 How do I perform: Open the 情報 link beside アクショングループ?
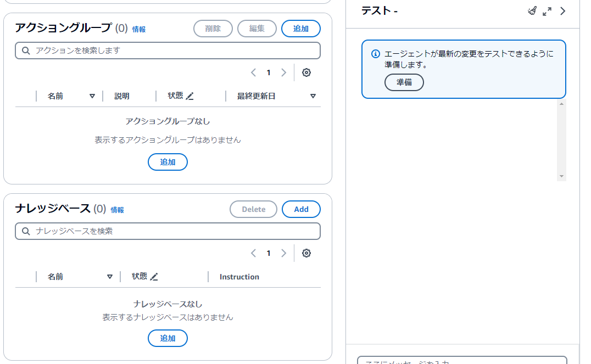click(139, 29)
